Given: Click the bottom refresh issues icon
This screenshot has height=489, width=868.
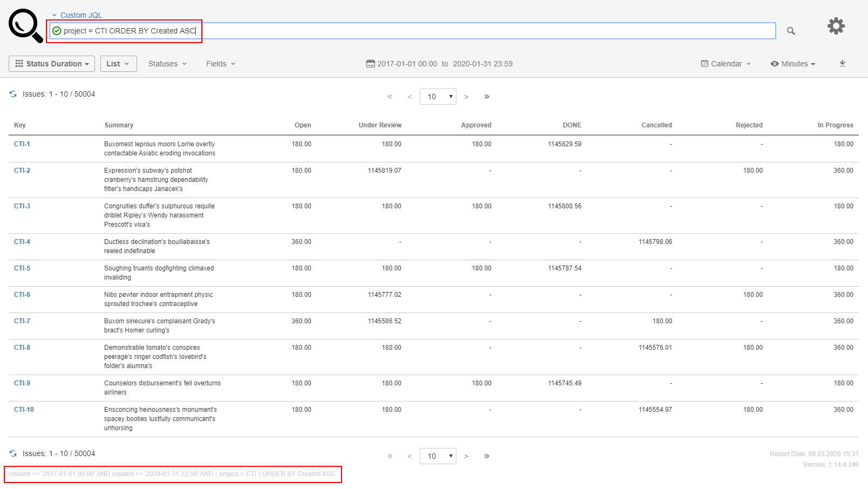Looking at the screenshot, I should [13, 453].
